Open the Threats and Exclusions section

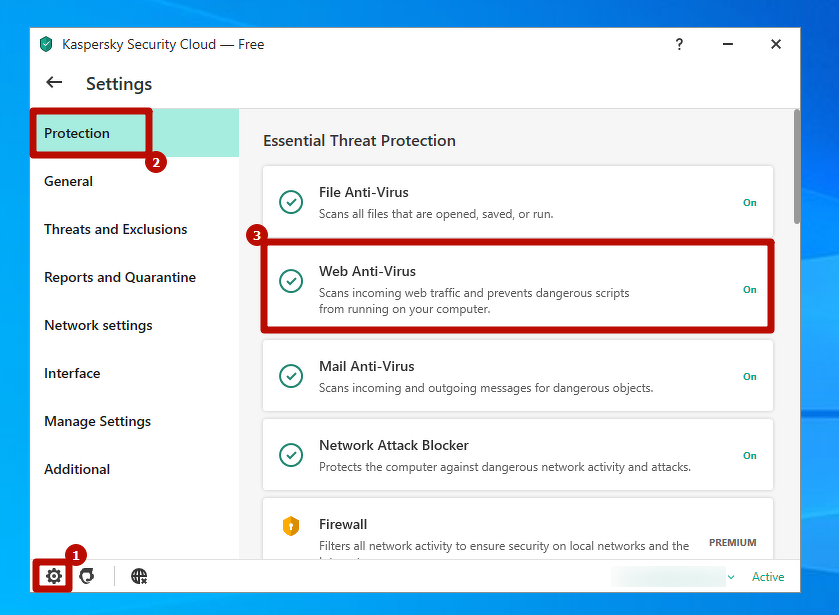click(x=115, y=229)
